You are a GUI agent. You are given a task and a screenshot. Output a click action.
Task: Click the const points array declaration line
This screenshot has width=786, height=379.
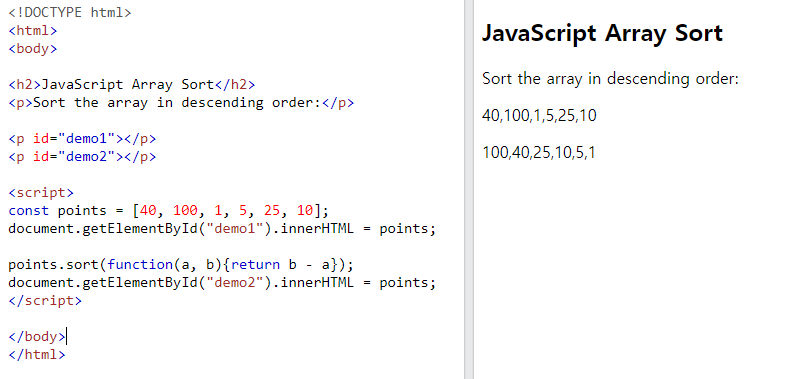click(169, 211)
